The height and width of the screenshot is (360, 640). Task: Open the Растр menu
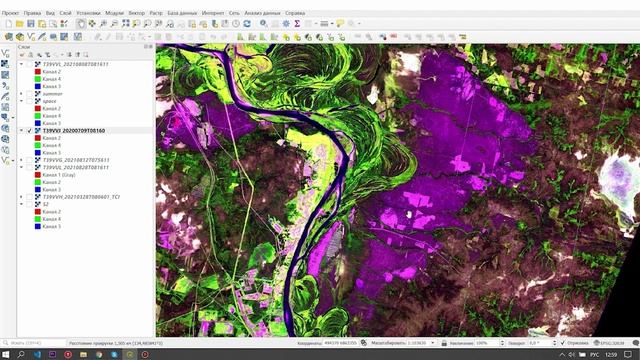156,13
